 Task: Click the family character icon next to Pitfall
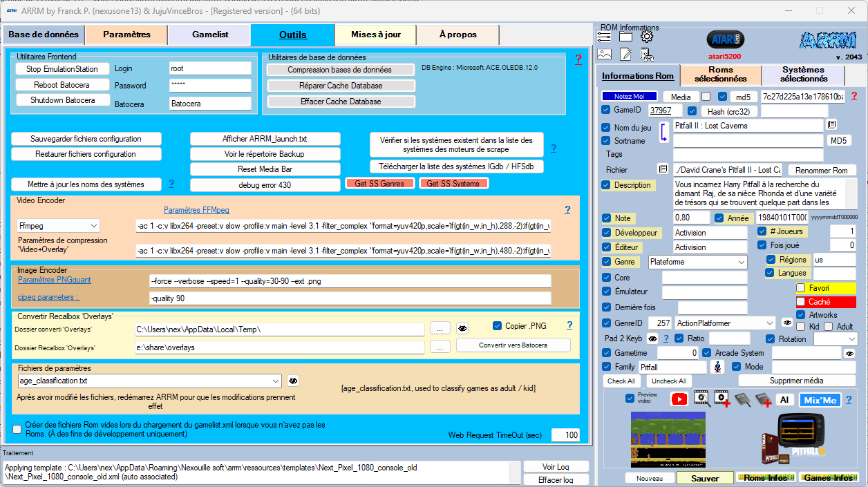tap(718, 367)
